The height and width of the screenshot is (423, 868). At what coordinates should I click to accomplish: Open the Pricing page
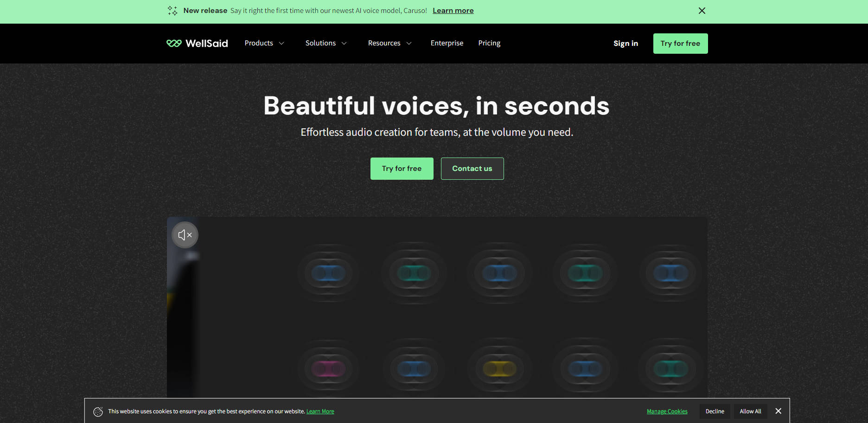click(489, 43)
